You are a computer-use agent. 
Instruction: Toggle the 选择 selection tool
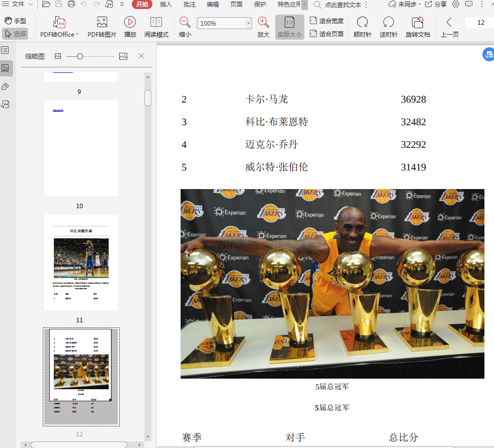pyautogui.click(x=15, y=34)
